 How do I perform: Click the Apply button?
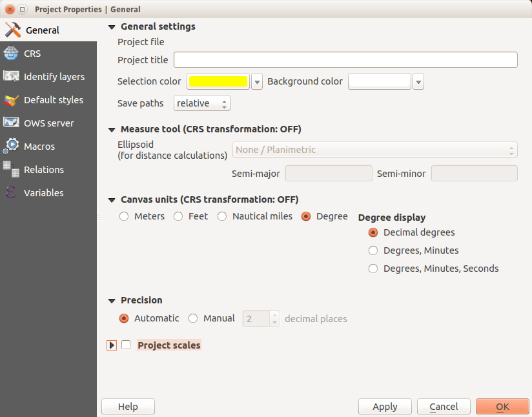coord(385,407)
